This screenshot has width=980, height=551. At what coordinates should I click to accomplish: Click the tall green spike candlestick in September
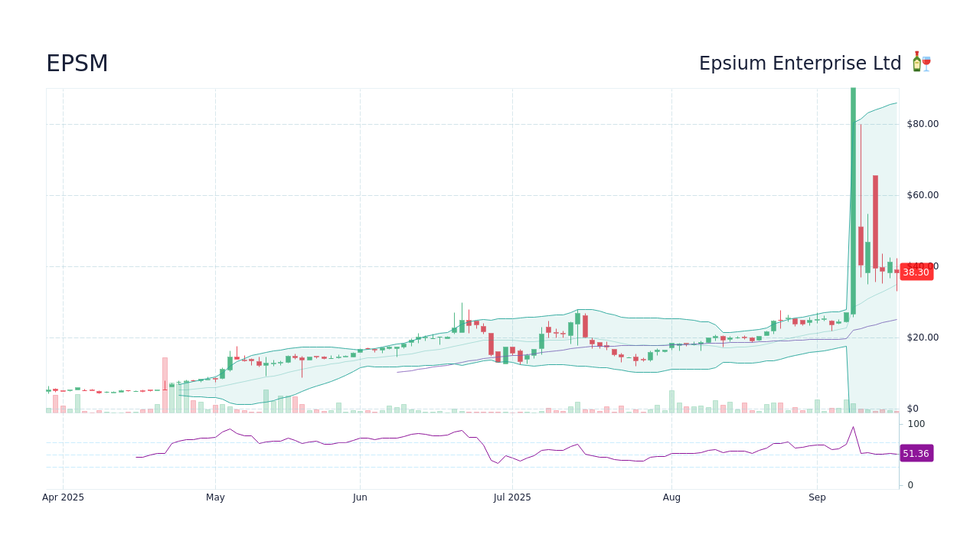pyautogui.click(x=852, y=191)
